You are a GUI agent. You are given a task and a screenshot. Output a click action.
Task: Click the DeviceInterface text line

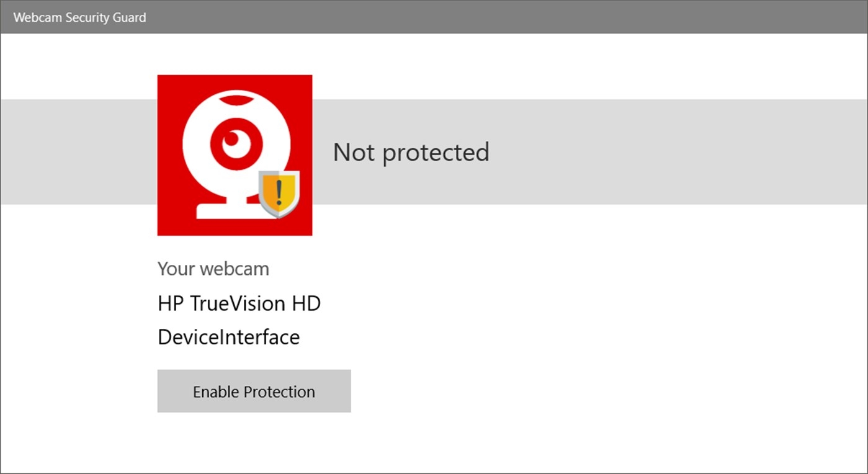pyautogui.click(x=228, y=337)
